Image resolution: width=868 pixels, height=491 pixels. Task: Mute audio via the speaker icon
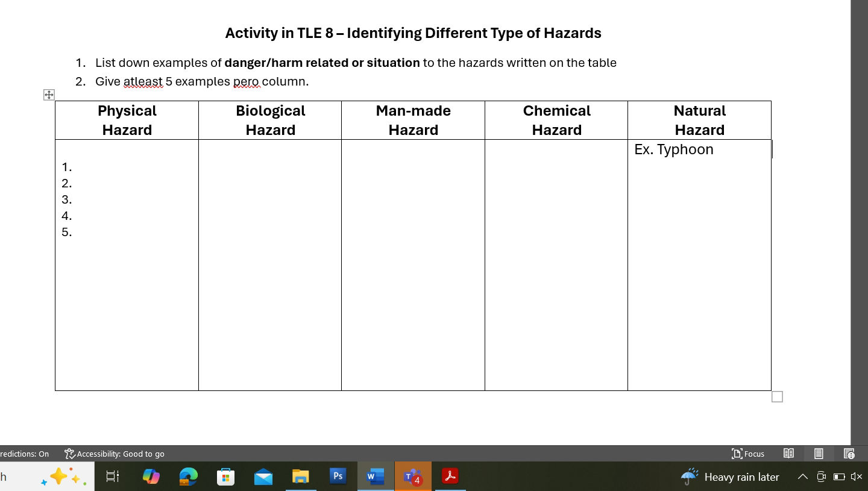click(x=856, y=477)
